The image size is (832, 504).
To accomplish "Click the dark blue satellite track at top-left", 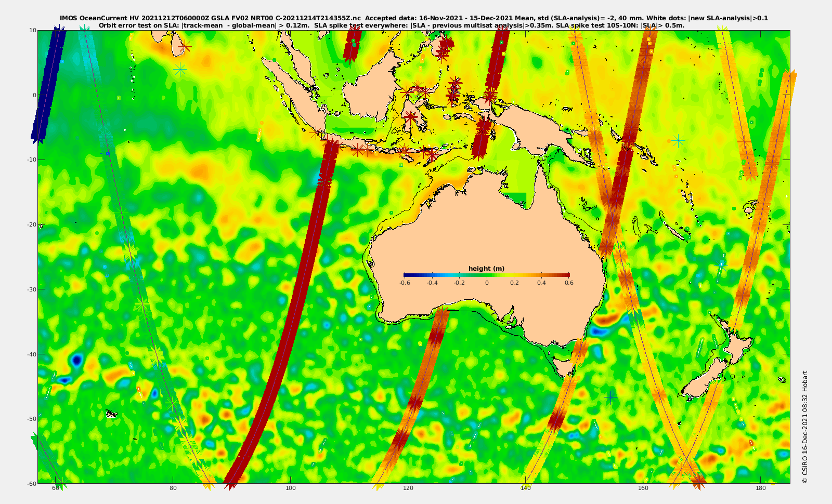I will coord(48,85).
